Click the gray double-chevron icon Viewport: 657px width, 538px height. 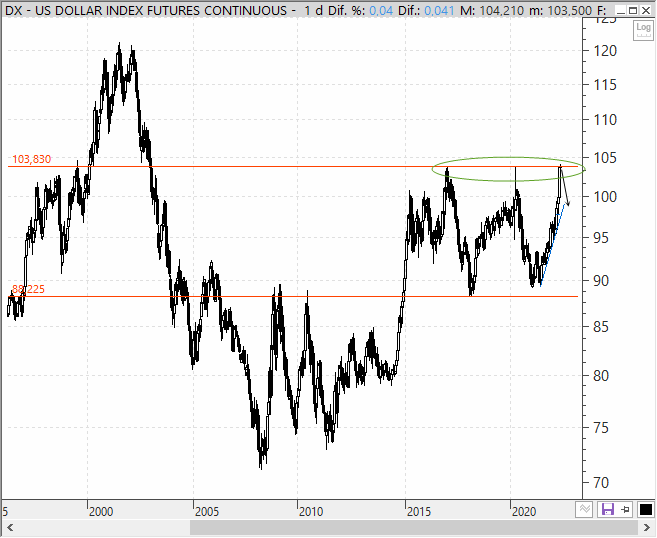(585, 510)
